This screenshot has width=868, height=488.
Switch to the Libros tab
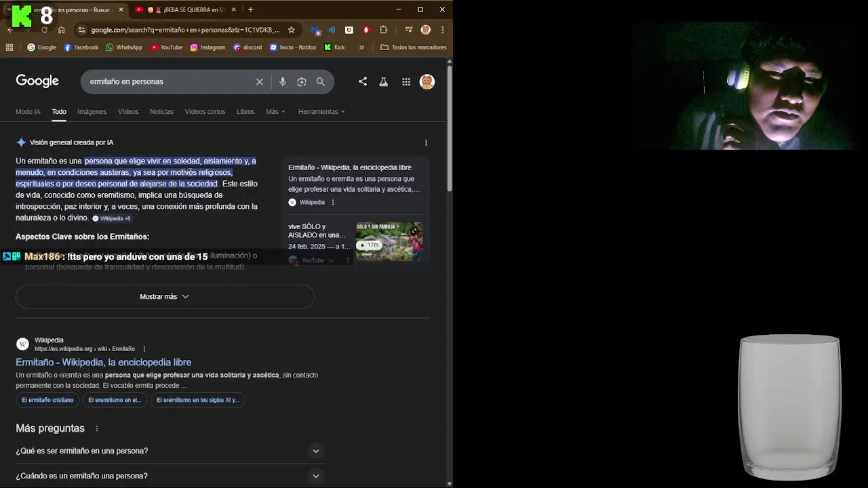(245, 112)
